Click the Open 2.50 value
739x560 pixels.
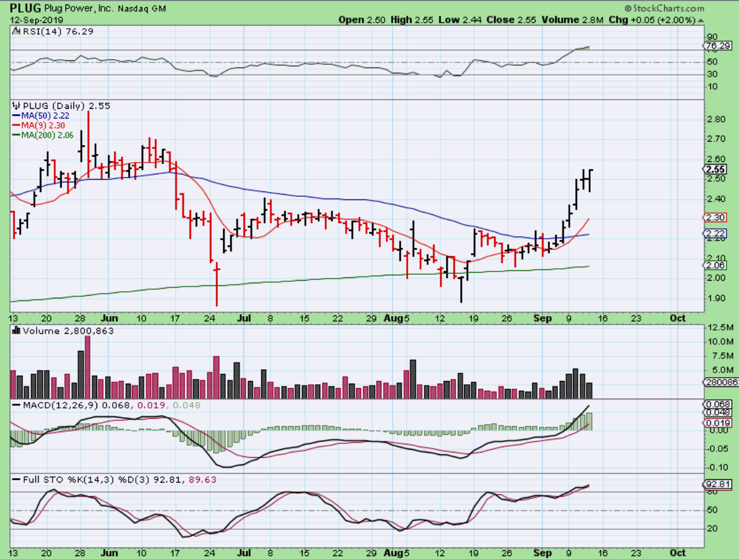click(x=362, y=20)
